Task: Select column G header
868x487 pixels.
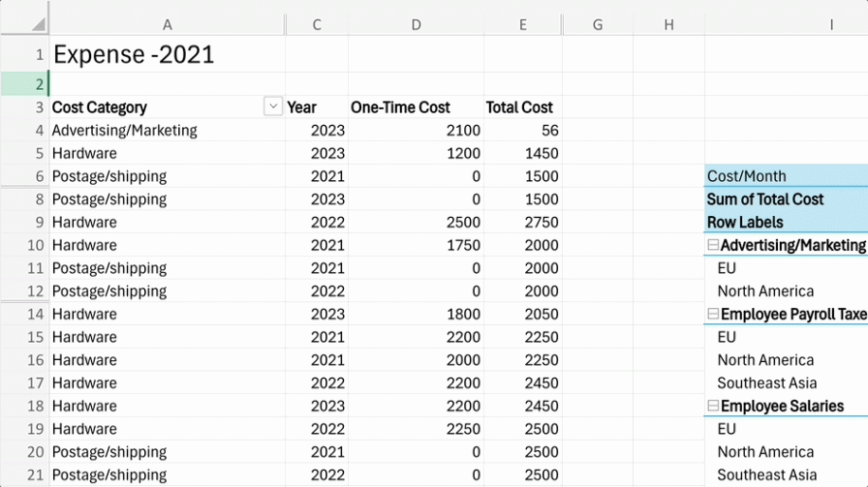Action: (x=598, y=24)
